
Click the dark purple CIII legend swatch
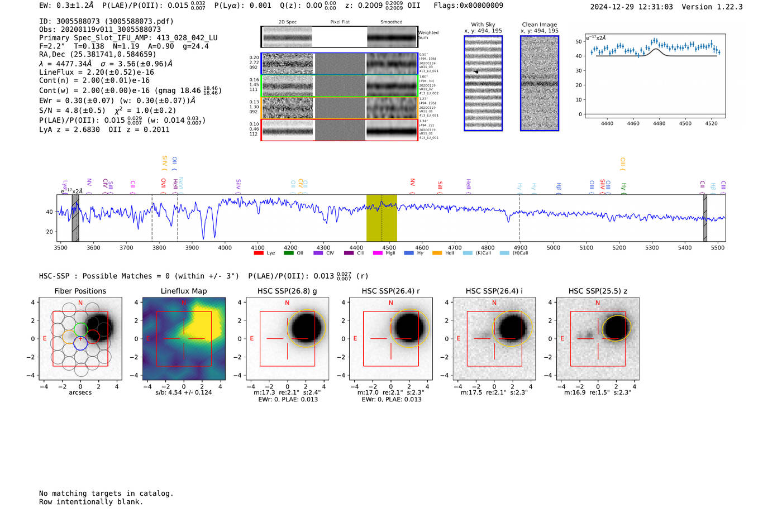pos(349,253)
